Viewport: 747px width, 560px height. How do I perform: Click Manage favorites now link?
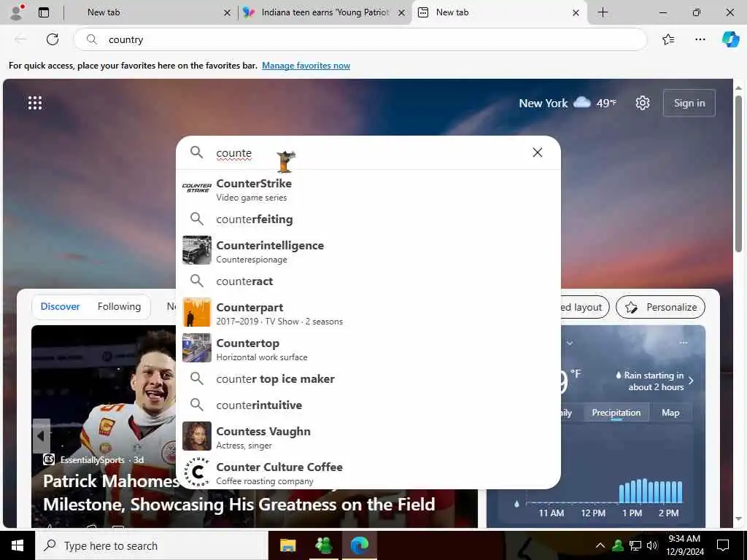pos(306,66)
